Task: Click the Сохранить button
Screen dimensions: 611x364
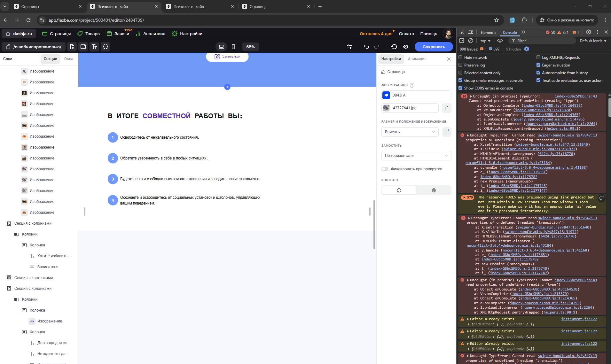Action: (434, 47)
